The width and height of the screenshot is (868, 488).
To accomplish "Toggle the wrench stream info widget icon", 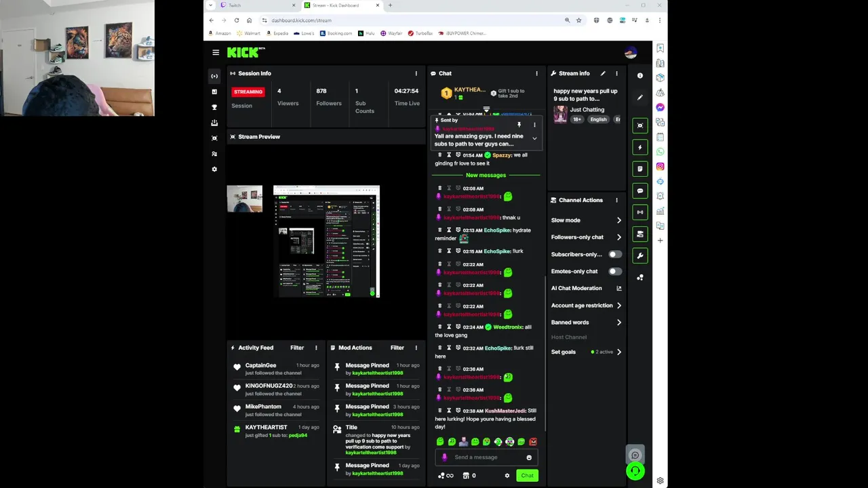I will [x=640, y=256].
